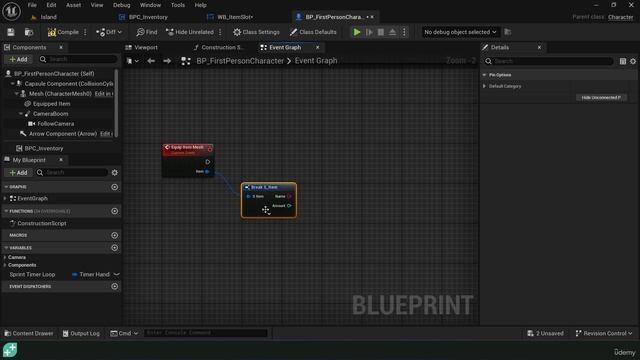Navigate back in graph history
The height and width of the screenshot is (360, 640).
pyautogui.click(x=151, y=61)
